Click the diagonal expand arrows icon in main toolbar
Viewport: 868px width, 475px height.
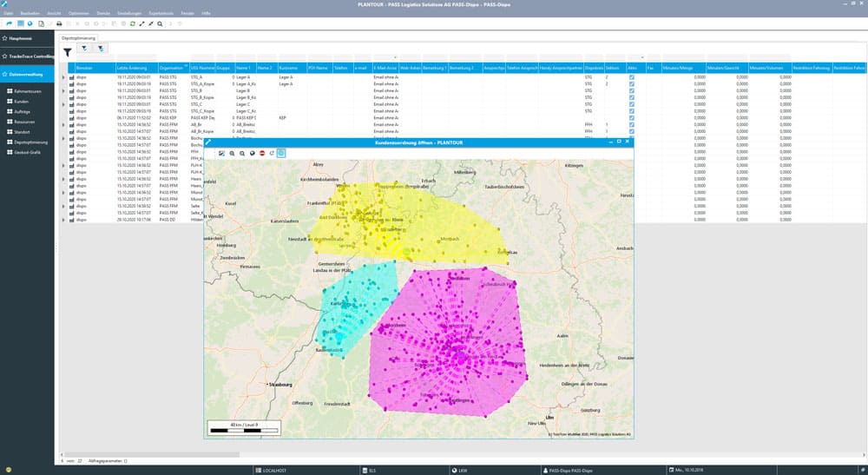(141, 23)
